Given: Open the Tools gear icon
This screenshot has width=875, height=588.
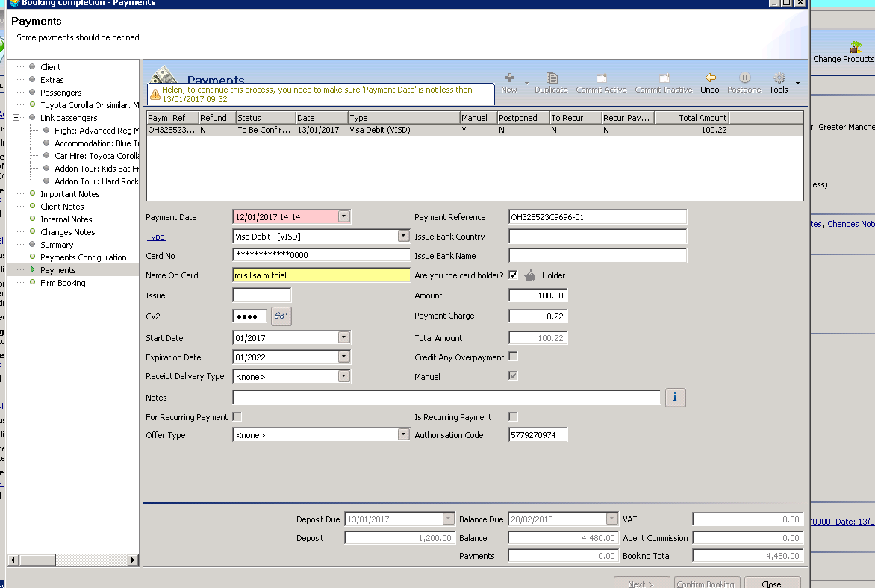Looking at the screenshot, I should (779, 78).
